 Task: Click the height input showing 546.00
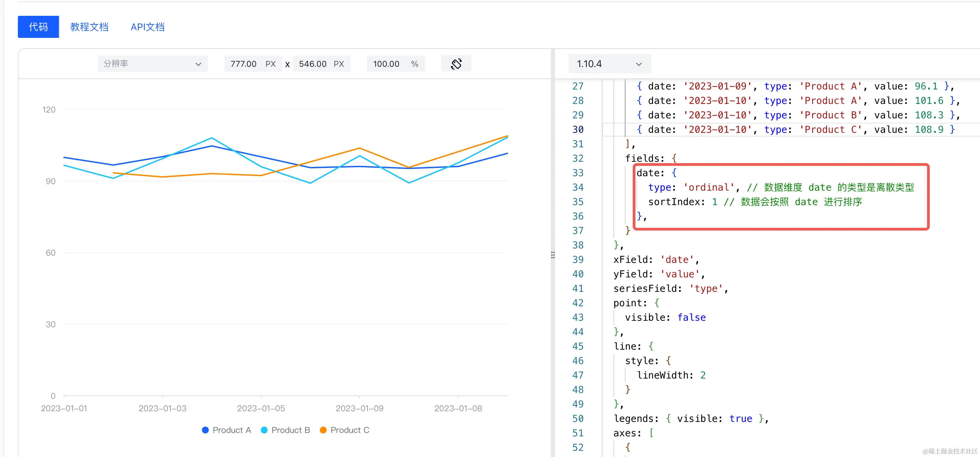312,64
